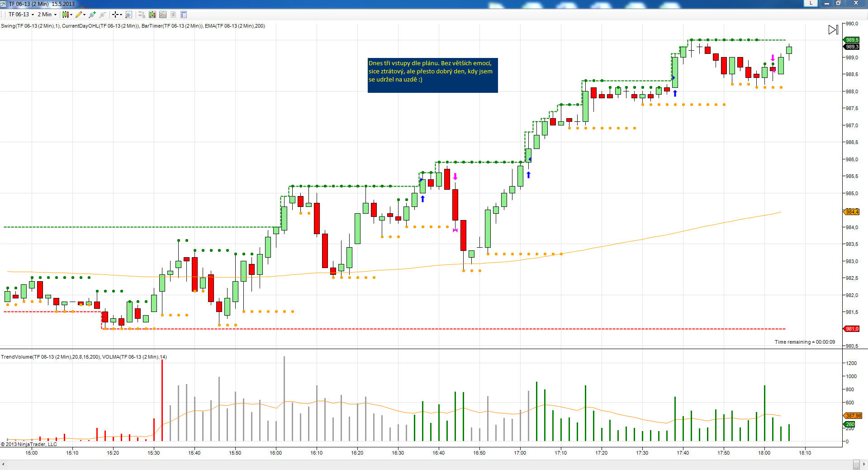The height and width of the screenshot is (470, 868).
Task: Close the TF 06-13 chart window
Action: [x=856, y=3]
